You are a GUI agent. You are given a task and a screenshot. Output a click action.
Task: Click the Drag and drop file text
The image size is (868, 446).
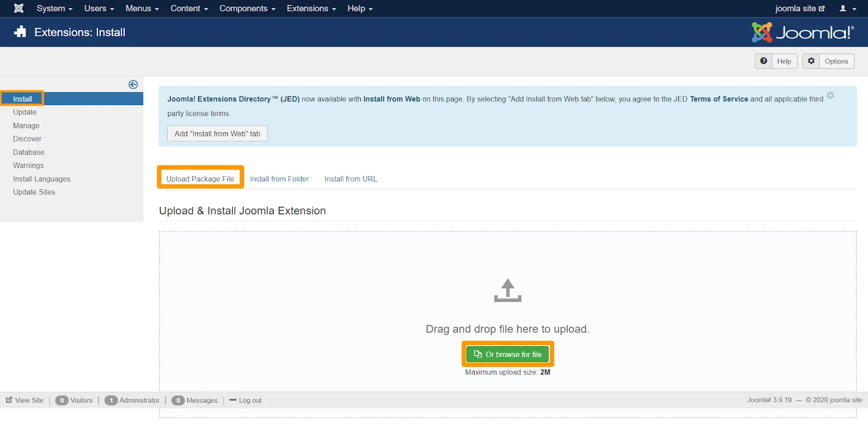(507, 329)
